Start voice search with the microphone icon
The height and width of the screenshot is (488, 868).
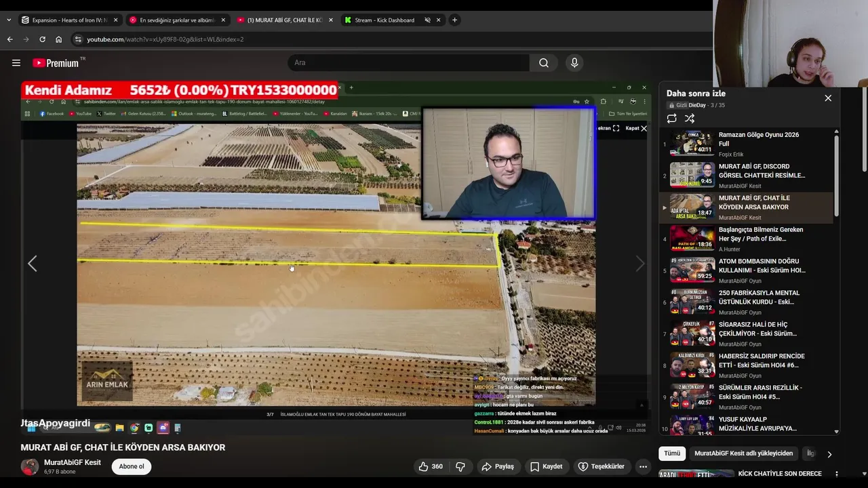click(574, 63)
